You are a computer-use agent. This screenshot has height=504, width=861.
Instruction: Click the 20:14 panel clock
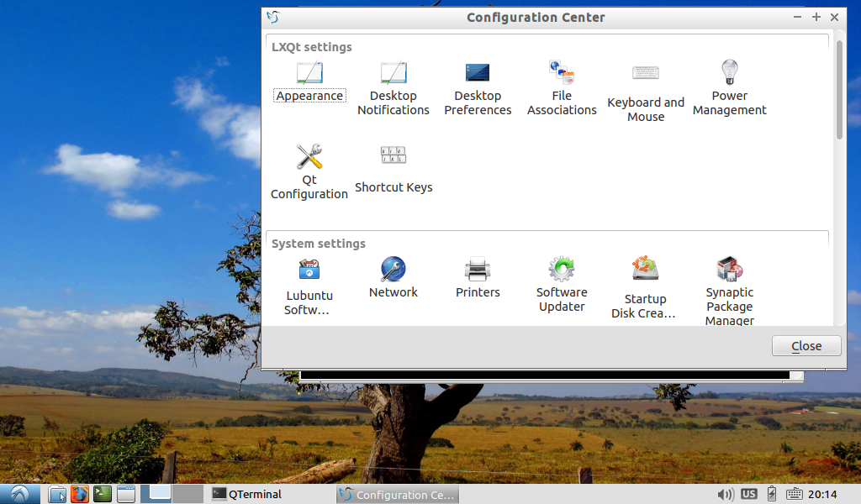pos(822,494)
